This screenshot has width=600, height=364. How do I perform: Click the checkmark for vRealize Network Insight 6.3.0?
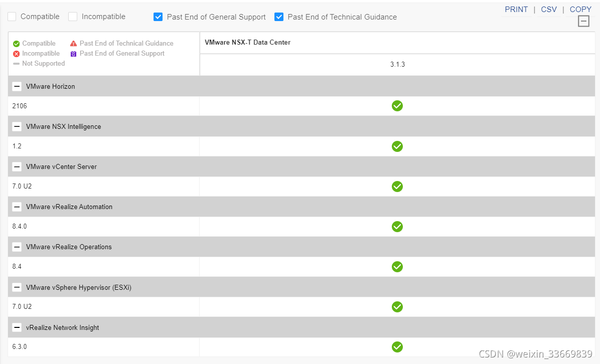pos(397,347)
